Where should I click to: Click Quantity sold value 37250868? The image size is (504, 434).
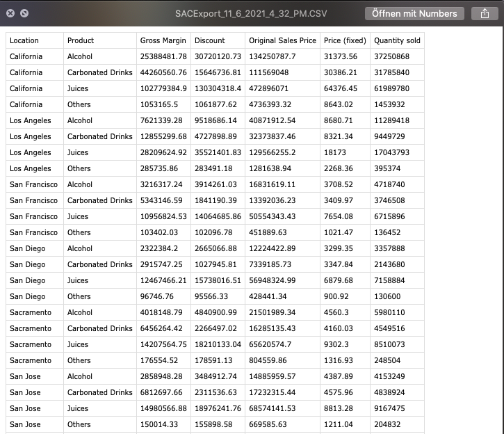[391, 56]
